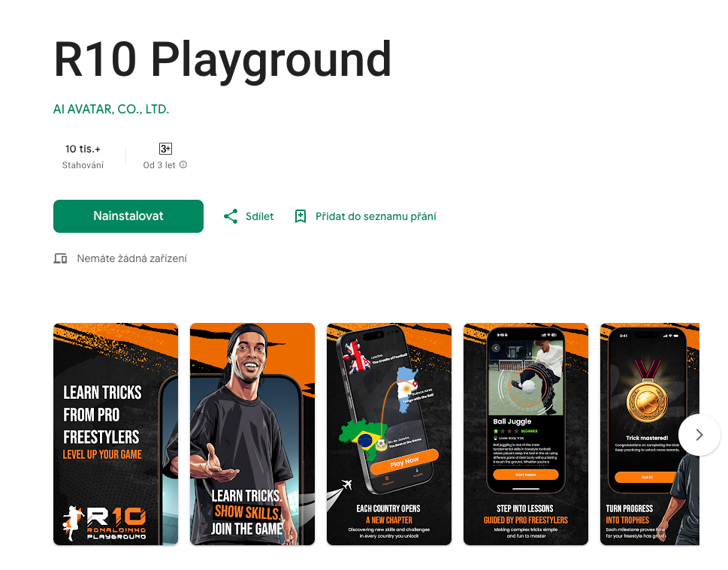Viewport: 728px width, 570px height.
Task: Click the Od 3 let rating label
Action: 159,165
